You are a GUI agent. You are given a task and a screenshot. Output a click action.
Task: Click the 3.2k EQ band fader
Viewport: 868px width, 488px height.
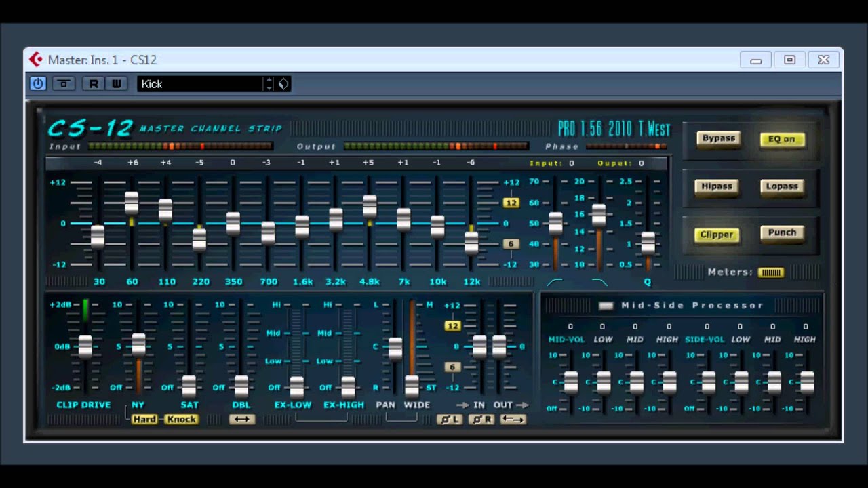click(x=336, y=219)
